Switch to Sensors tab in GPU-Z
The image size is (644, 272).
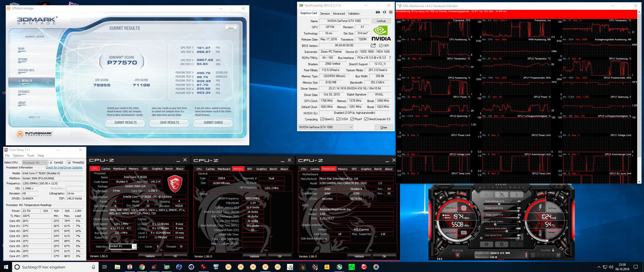[x=325, y=14]
